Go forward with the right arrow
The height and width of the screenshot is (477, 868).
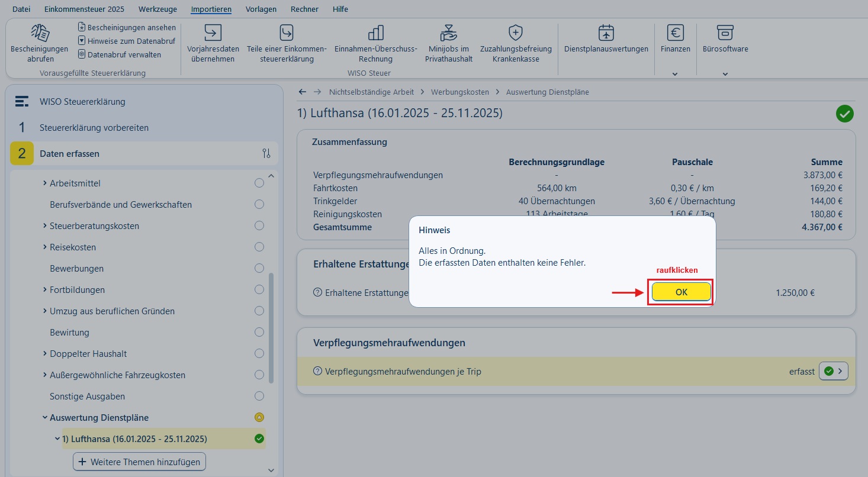318,92
